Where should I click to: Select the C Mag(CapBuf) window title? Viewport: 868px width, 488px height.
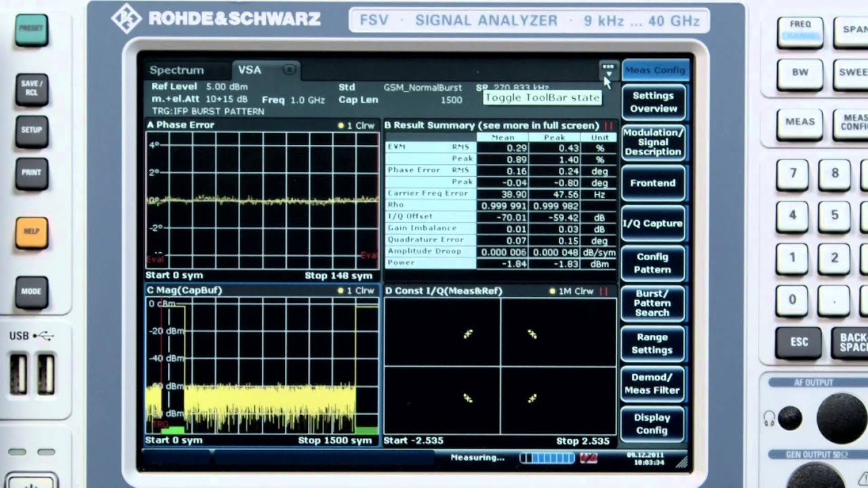pos(184,290)
